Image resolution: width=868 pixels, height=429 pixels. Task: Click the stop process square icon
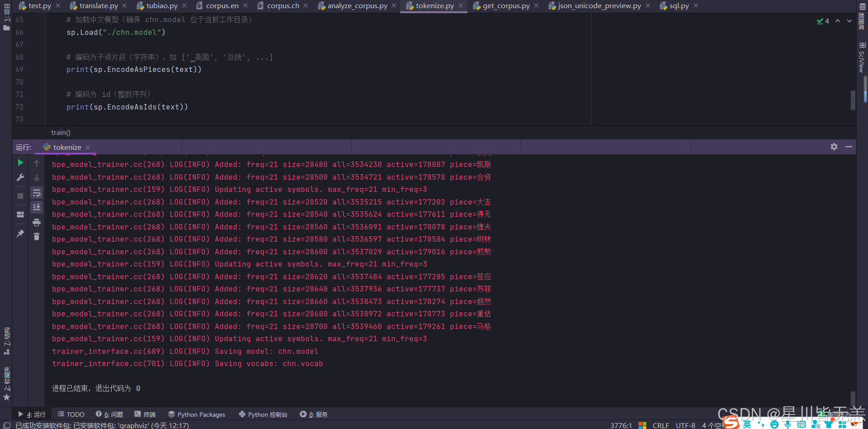coord(20,196)
